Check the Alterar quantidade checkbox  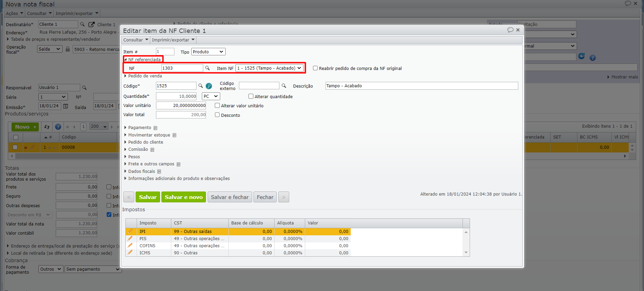click(251, 96)
